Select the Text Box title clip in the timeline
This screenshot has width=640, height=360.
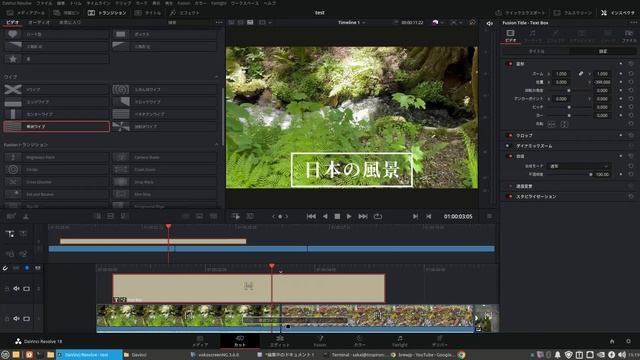tap(249, 288)
